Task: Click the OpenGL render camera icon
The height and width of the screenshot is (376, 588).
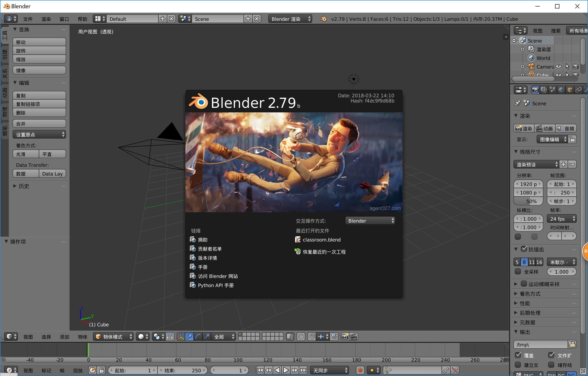Action: pyautogui.click(x=345, y=337)
